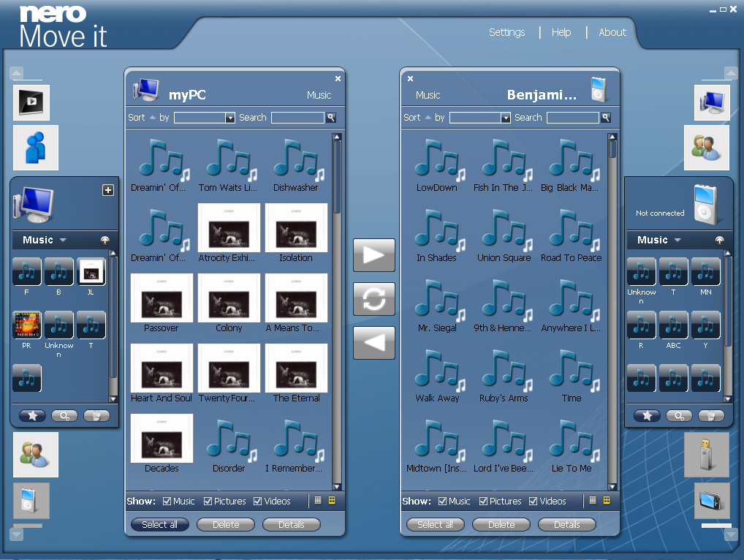
Task: Click the sync devices icon button
Action: 373,299
